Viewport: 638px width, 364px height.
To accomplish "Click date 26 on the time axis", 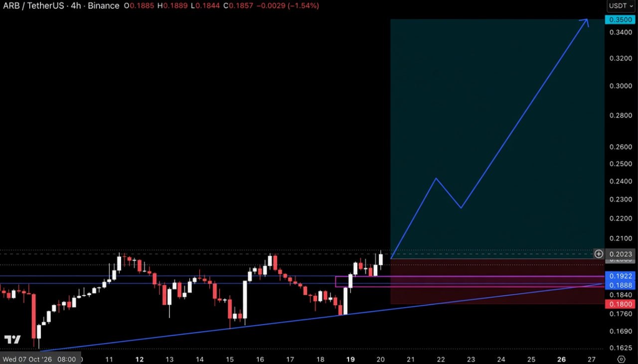I will tap(561, 359).
